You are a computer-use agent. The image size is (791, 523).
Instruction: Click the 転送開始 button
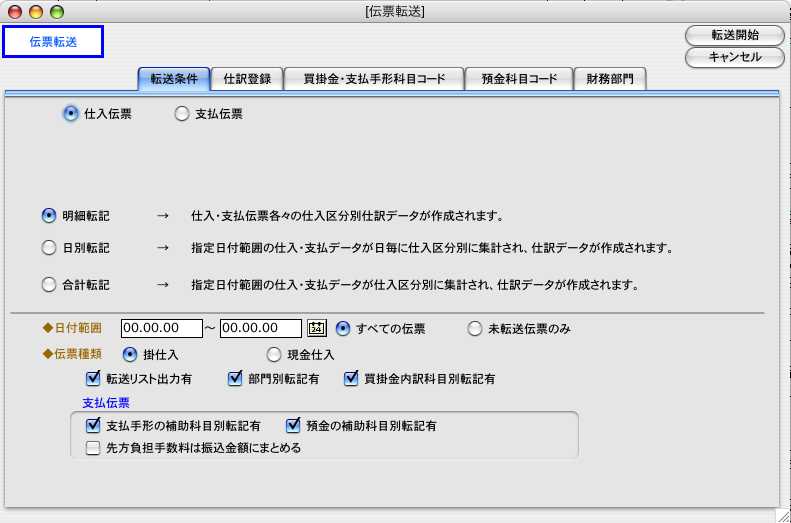[735, 35]
